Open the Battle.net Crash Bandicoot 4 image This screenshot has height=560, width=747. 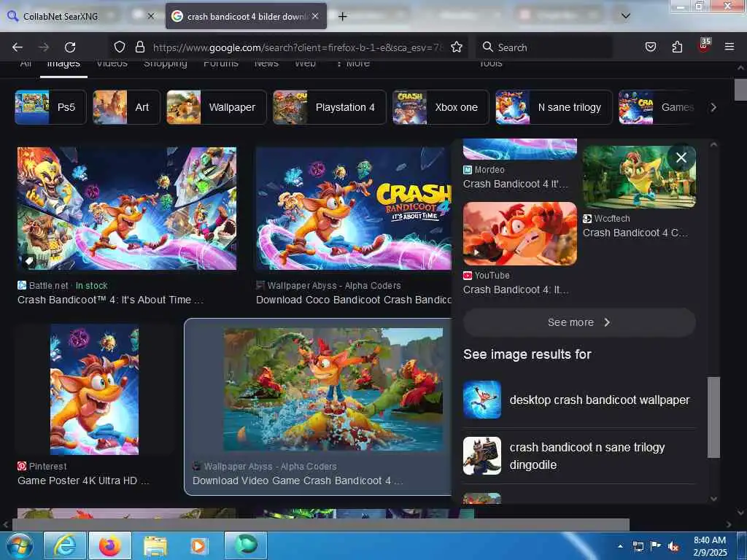click(x=127, y=208)
